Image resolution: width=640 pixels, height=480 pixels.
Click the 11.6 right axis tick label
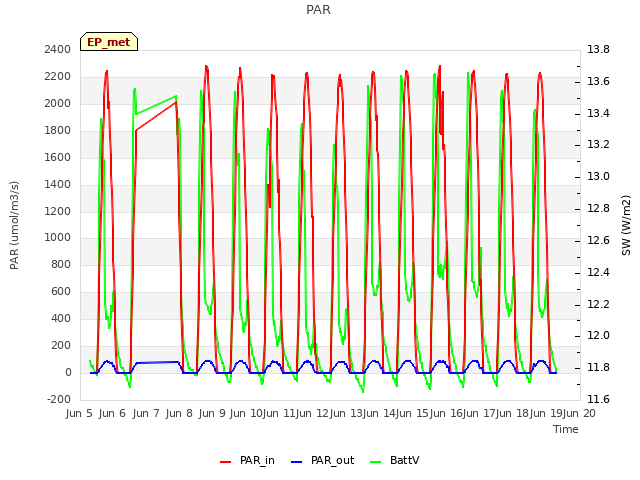click(598, 399)
